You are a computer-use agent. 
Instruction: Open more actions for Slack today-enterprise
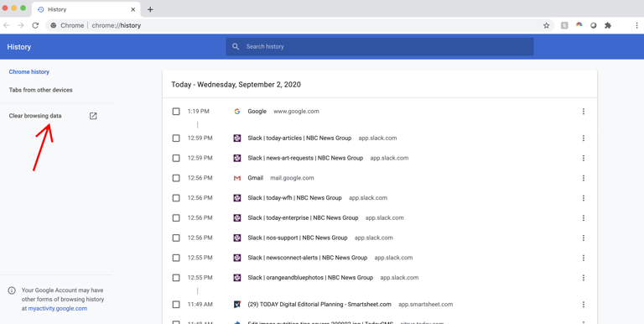point(584,218)
